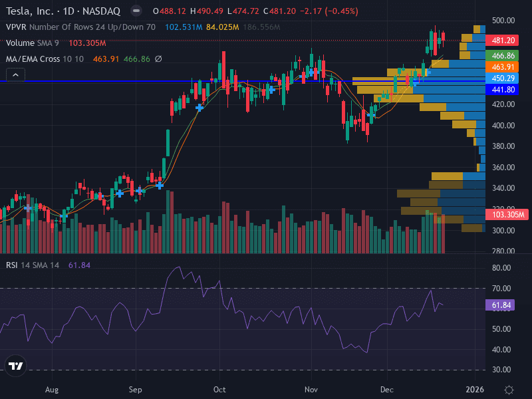Viewport: 532px width, 399px height.
Task: Click the 61.84 RSI value in legend
Action: point(79,265)
